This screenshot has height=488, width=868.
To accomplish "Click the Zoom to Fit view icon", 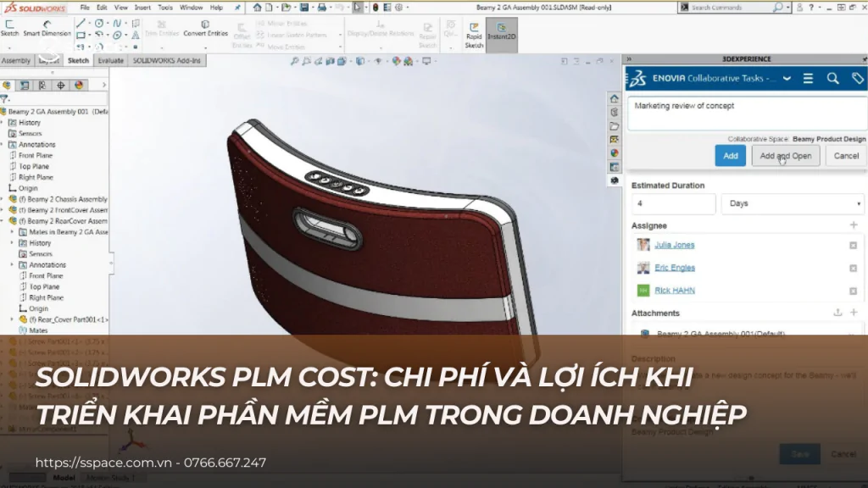I will pos(294,61).
